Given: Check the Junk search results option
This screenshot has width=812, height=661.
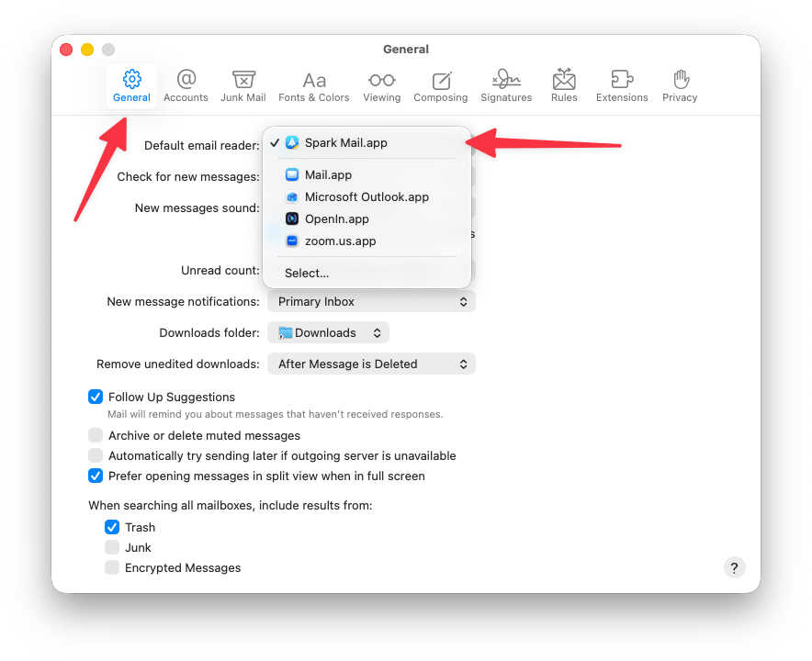Looking at the screenshot, I should coord(112,547).
